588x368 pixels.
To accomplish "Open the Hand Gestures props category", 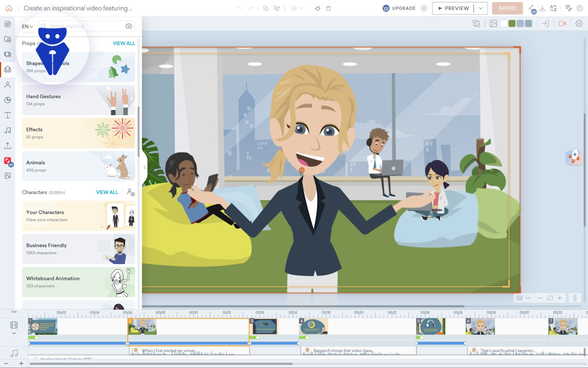I will [x=79, y=100].
